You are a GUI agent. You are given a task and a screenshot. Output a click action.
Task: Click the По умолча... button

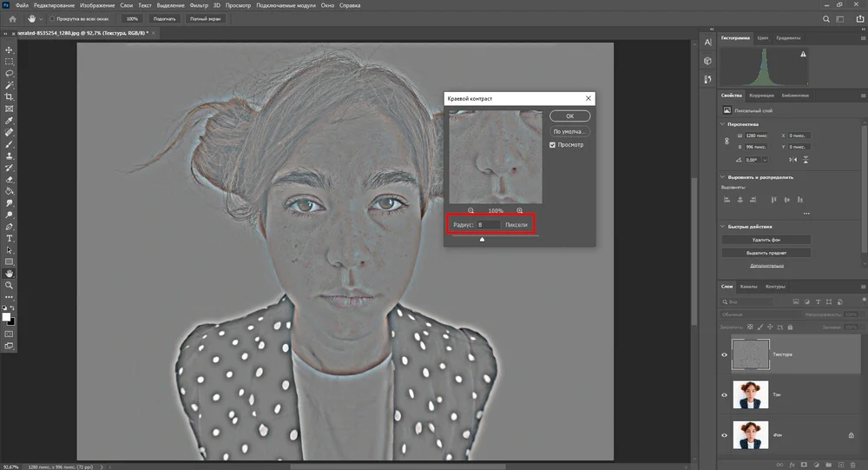(569, 131)
